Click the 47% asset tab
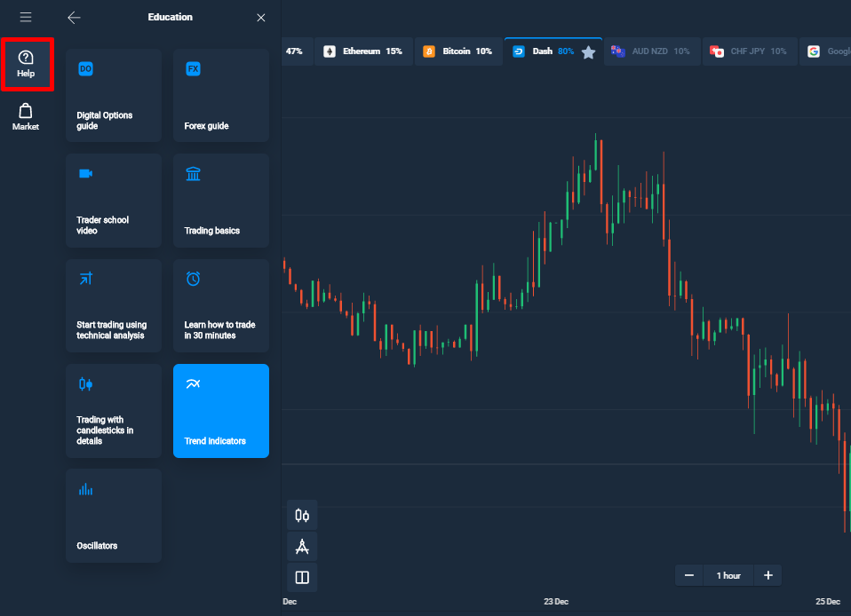851x616 pixels. click(x=296, y=51)
